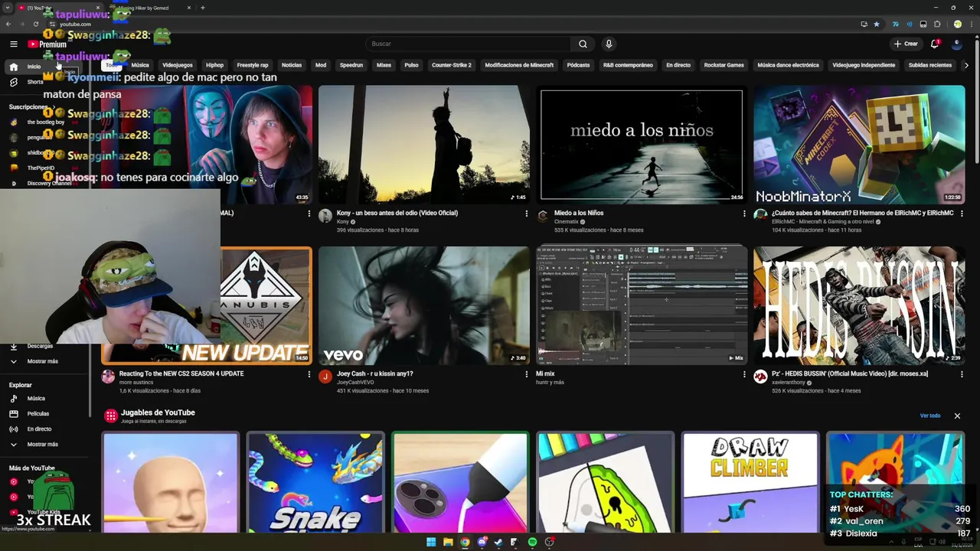Image resolution: width=980 pixels, height=551 pixels.
Task: Open Kony channel avatar
Action: [x=325, y=216]
